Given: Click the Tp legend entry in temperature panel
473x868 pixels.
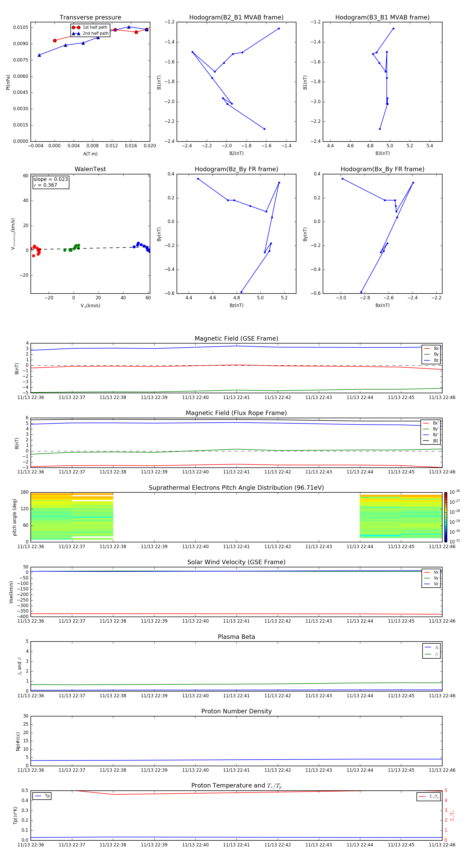Looking at the screenshot, I should click(42, 796).
